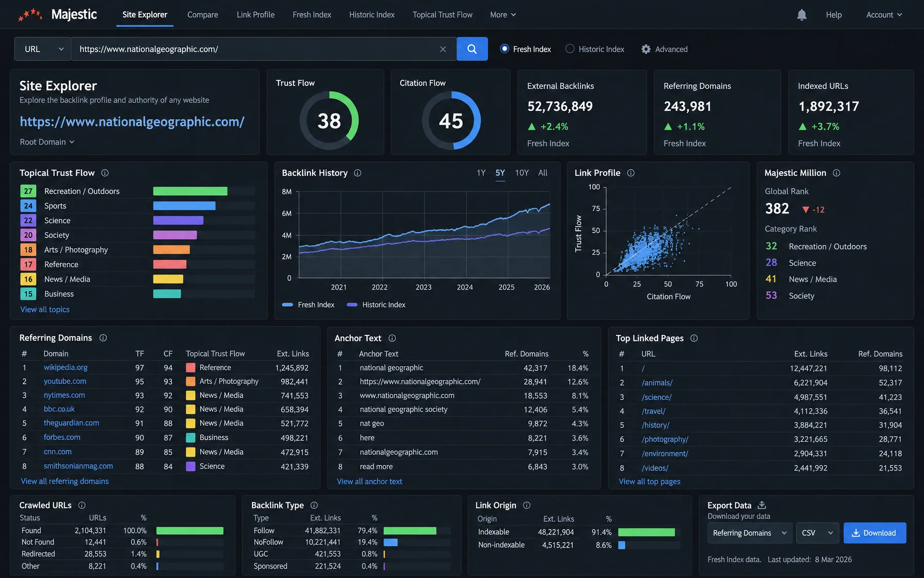924x578 pixels.
Task: Click the Trust Flow 38 gauge
Action: (329, 121)
